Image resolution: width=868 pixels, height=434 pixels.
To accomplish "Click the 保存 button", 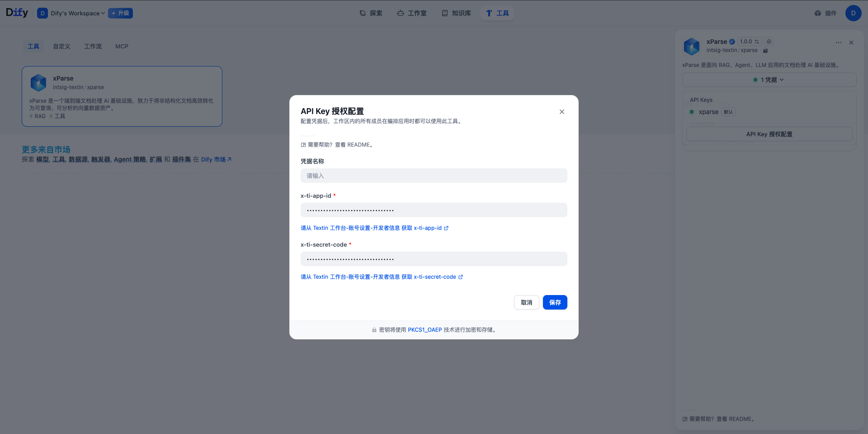I will coord(555,302).
